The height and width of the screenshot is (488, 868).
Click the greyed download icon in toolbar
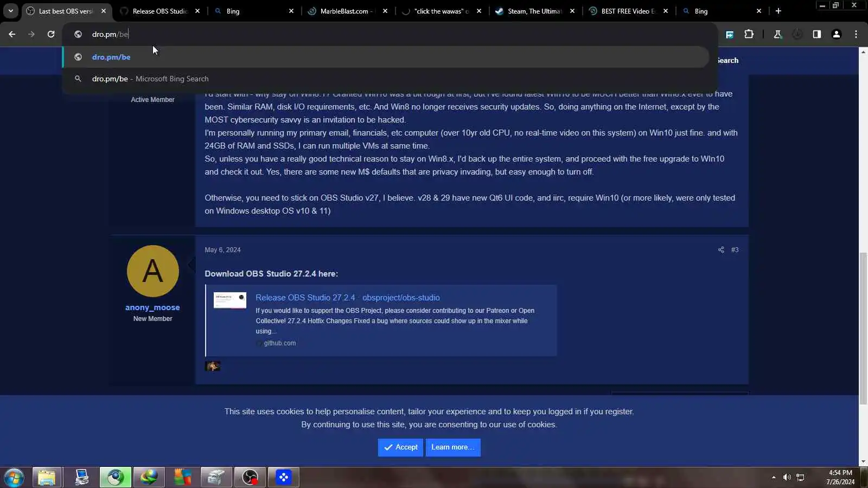[797, 34]
